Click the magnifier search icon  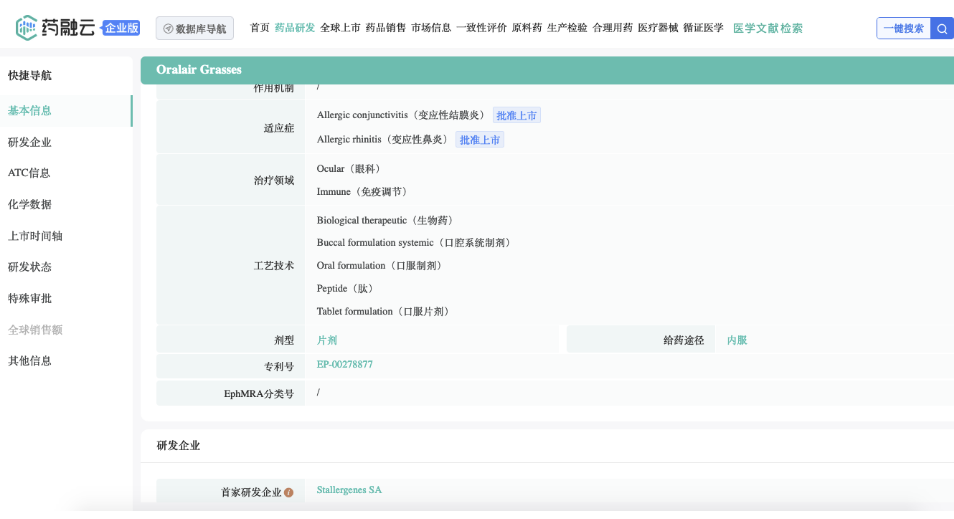[x=942, y=28]
